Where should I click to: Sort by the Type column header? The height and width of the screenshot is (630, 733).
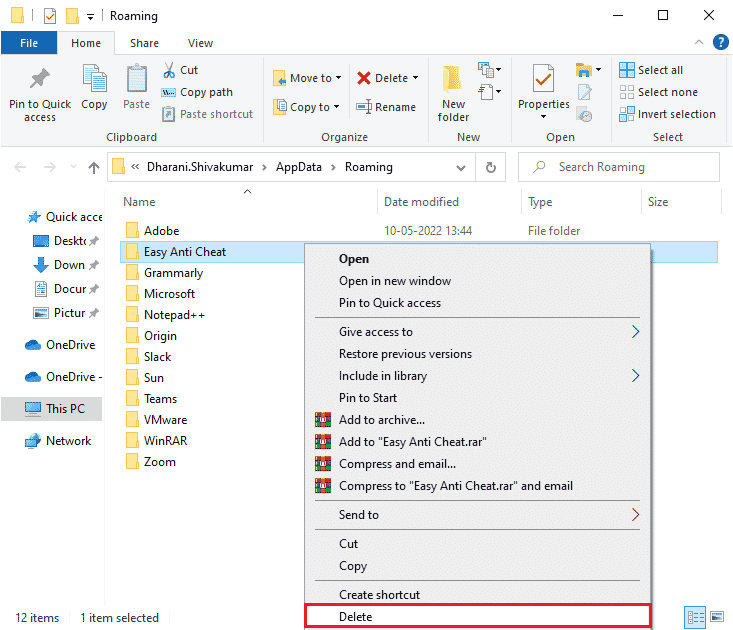pyautogui.click(x=540, y=202)
